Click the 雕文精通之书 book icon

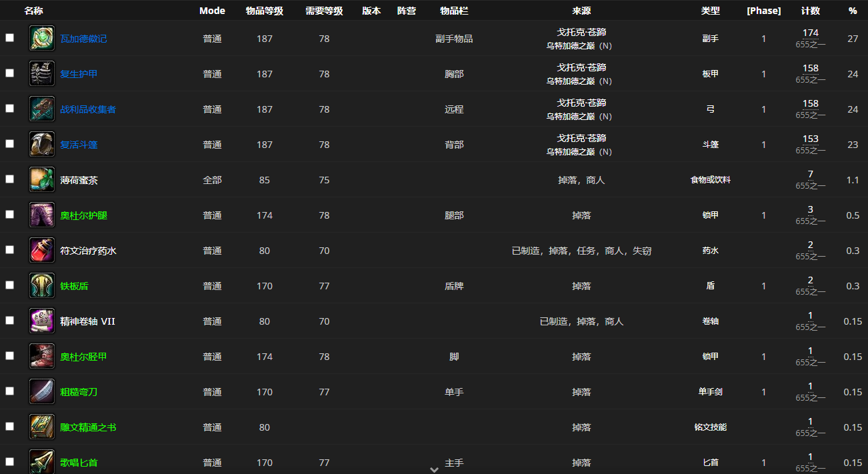[x=42, y=427]
